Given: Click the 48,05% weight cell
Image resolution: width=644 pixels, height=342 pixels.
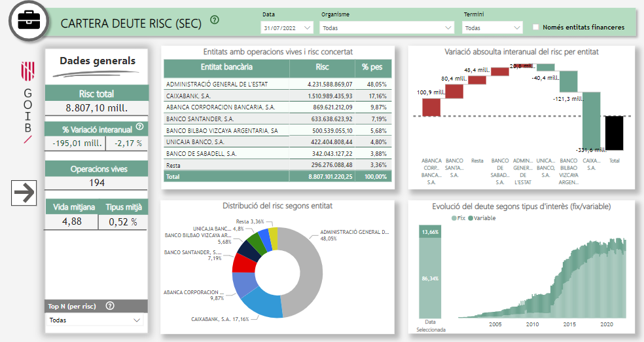Looking at the screenshot, I should [376, 85].
